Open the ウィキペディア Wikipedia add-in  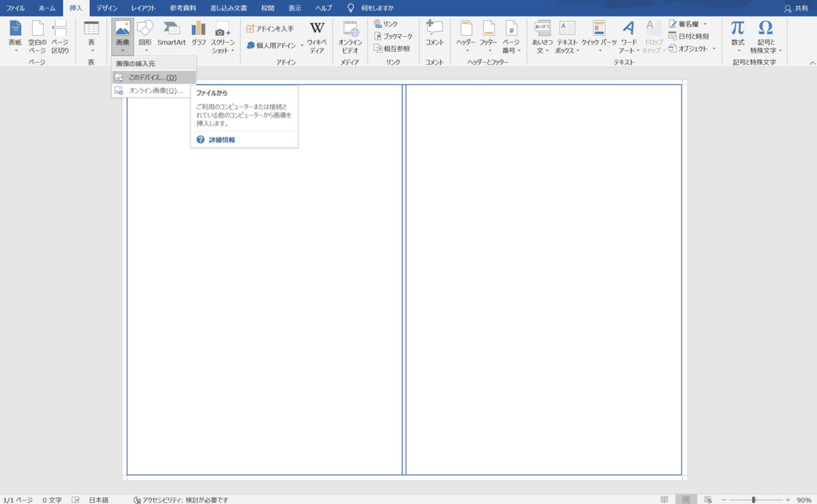click(x=317, y=37)
